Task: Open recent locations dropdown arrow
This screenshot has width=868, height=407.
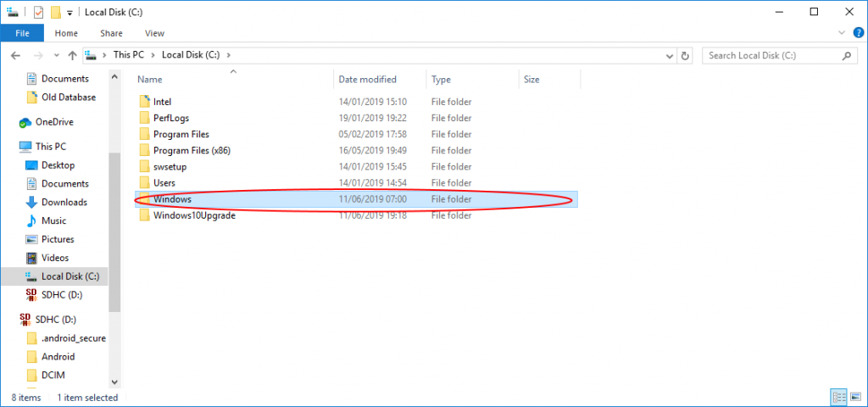Action: (x=56, y=55)
